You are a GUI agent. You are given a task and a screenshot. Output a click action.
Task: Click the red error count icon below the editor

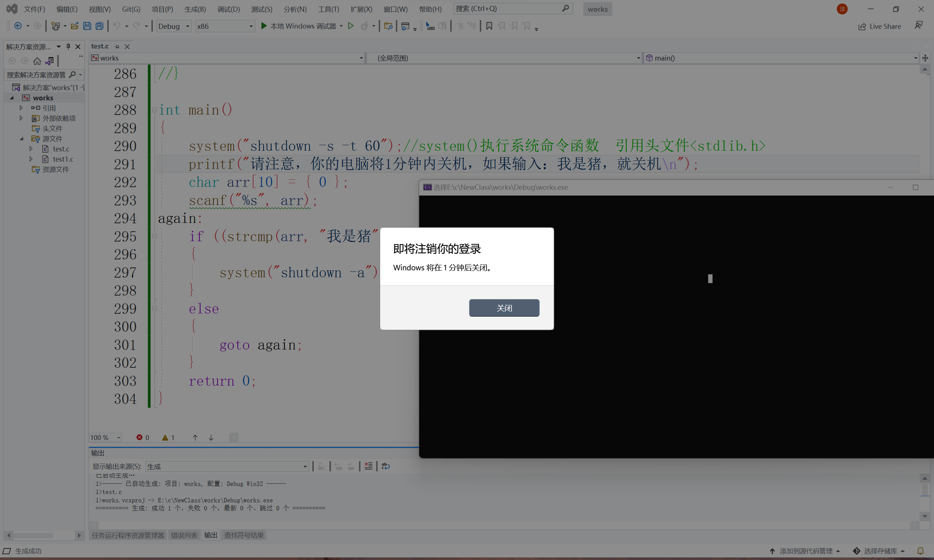click(x=139, y=437)
